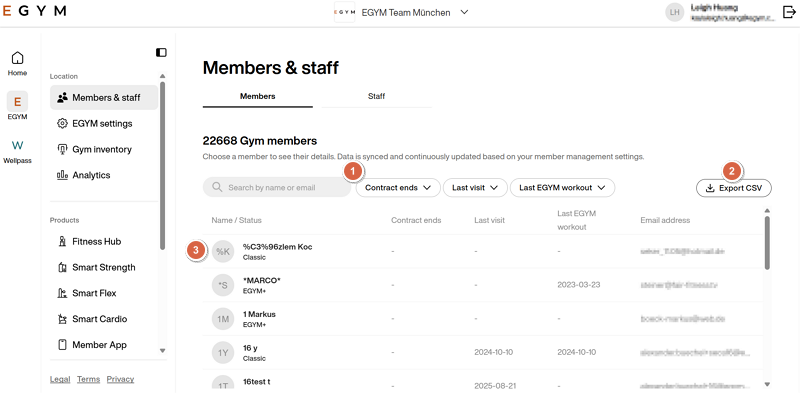Click the sidebar scrollbar up arrow
Viewport: 800px width, 393px height.
162,76
